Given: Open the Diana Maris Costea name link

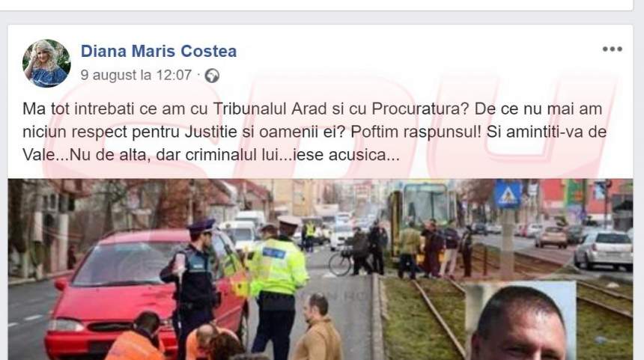Looking at the screenshot, I should click(159, 52).
